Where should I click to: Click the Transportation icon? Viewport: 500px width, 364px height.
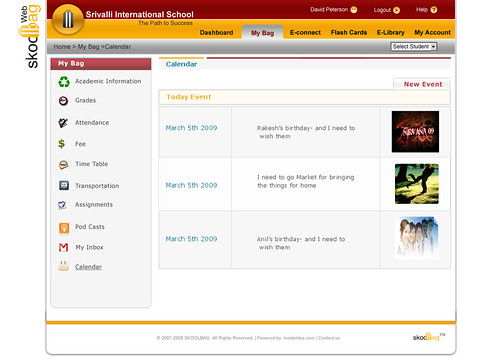(64, 185)
